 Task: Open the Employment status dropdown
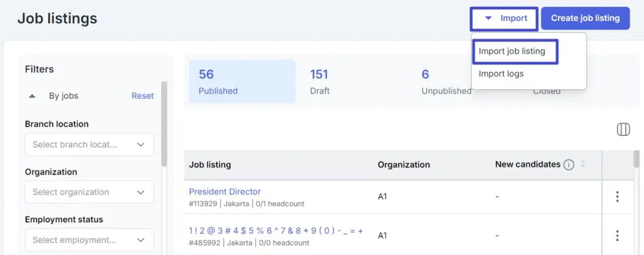(89, 240)
